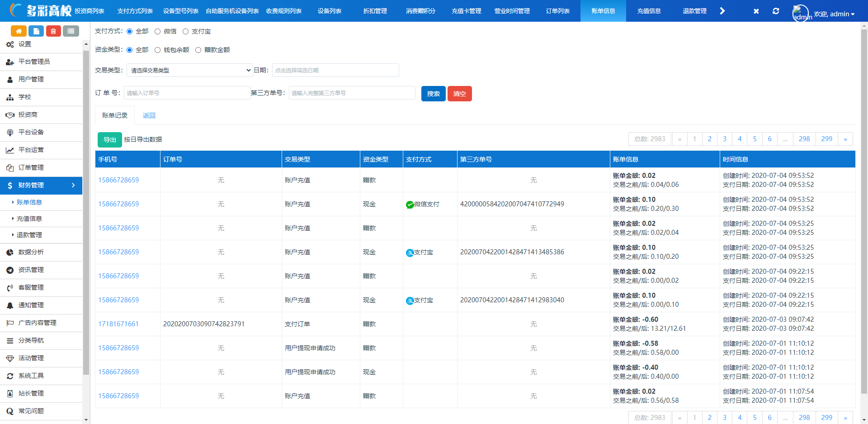Open 平台管理员 in the sidebar
This screenshot has width=868, height=424.
pos(41,62)
